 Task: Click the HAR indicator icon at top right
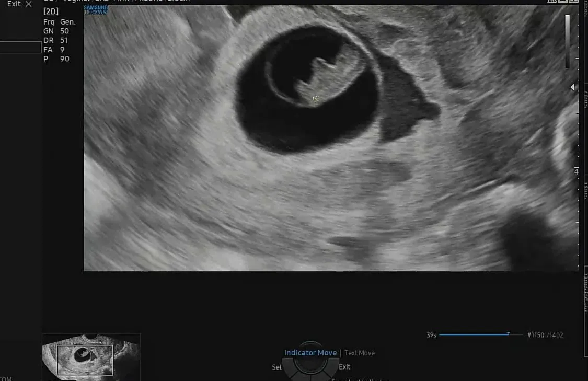click(551, 1)
